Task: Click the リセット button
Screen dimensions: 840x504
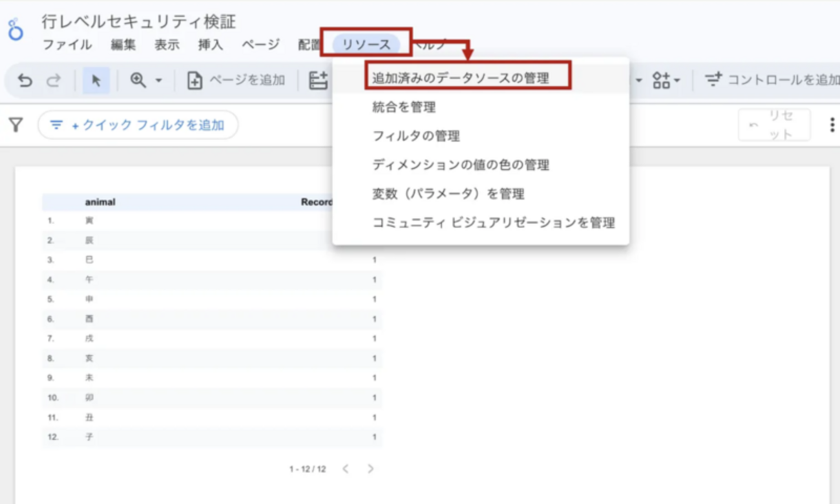Action: point(774,125)
